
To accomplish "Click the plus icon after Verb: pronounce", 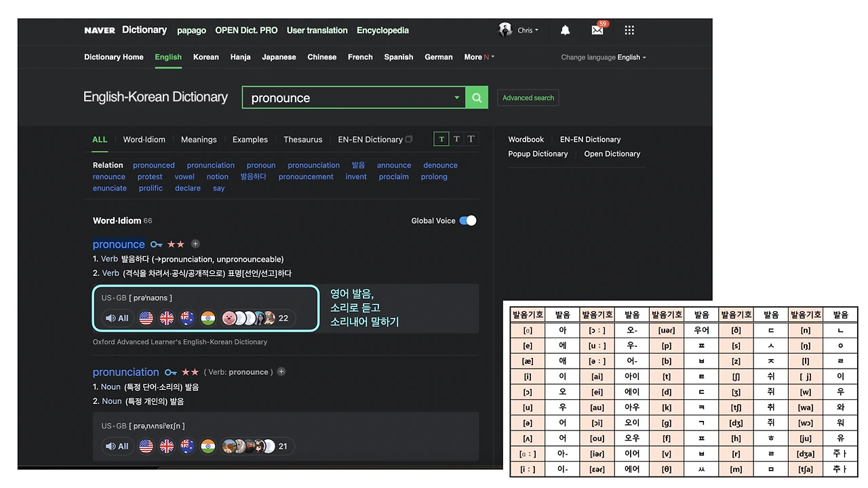I will click(x=281, y=371).
